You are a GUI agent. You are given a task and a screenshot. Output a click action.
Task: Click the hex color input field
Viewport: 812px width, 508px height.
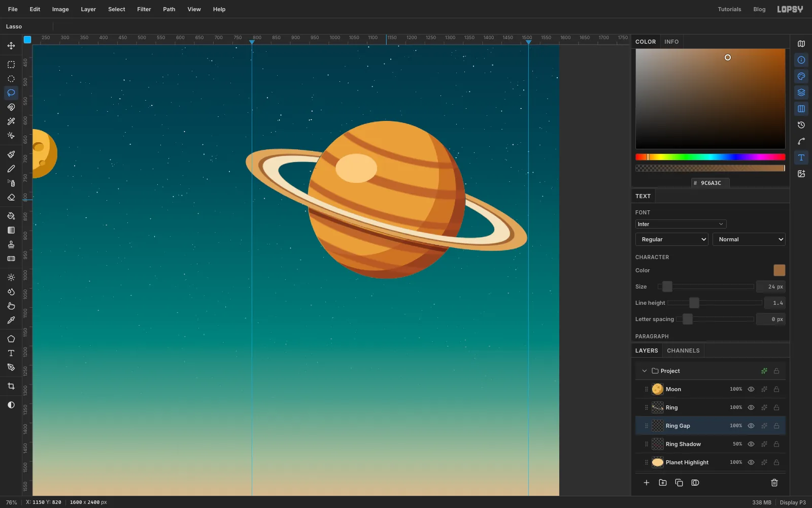click(710, 183)
